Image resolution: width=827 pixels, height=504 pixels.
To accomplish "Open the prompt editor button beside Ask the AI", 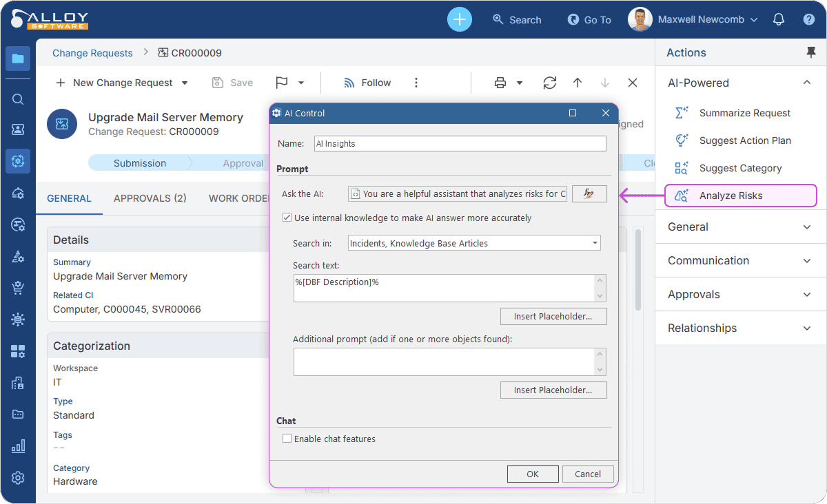I will pyautogui.click(x=589, y=194).
